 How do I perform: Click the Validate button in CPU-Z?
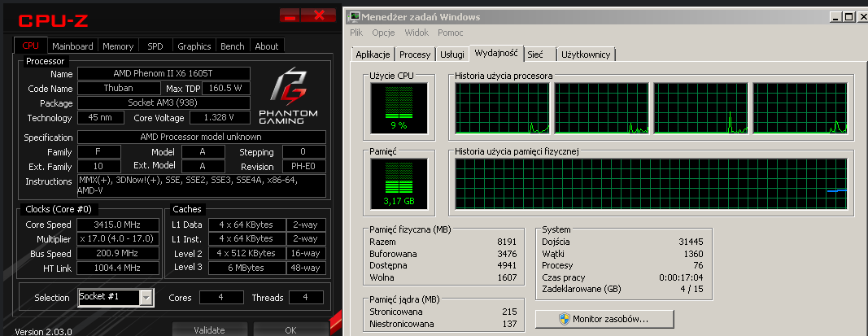pyautogui.click(x=209, y=330)
